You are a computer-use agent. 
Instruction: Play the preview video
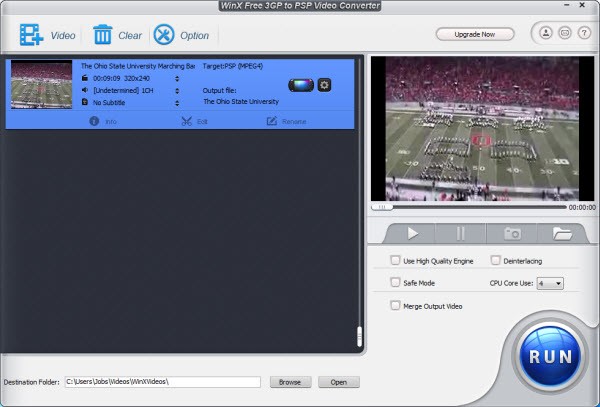[x=412, y=233]
